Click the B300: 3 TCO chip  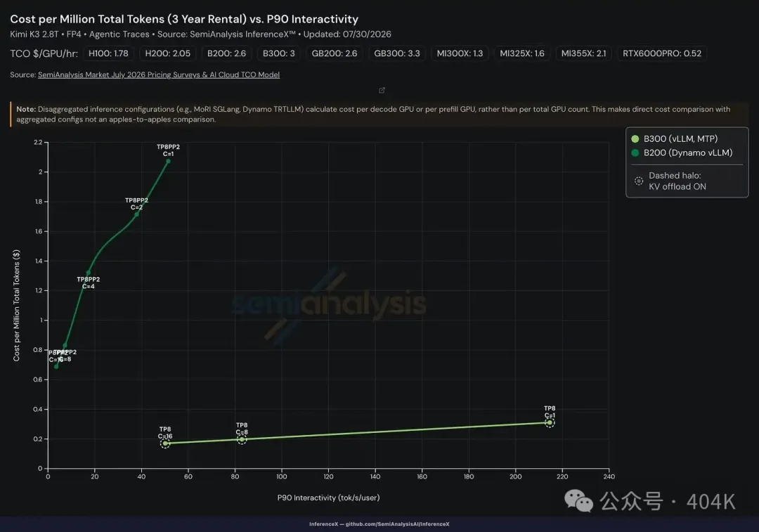(x=279, y=53)
